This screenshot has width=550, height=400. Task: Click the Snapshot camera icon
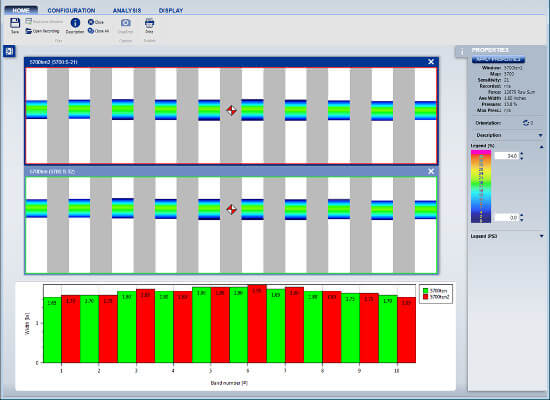coord(126,23)
